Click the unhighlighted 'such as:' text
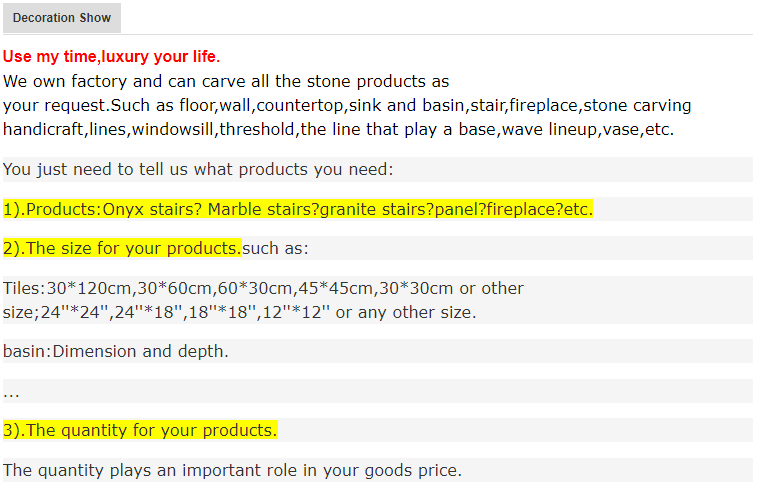The width and height of the screenshot is (758, 485). [276, 248]
